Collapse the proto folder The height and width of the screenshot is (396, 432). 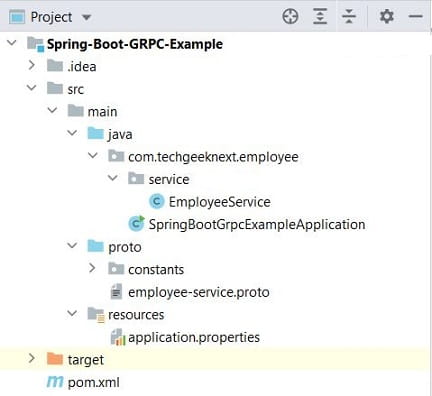72,246
